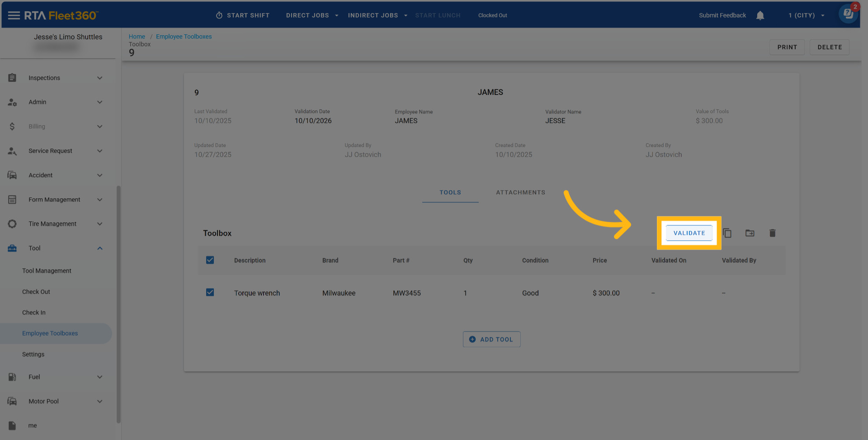Click the move to folder icon
Screen dimensions: 868x440
pyautogui.click(x=750, y=233)
